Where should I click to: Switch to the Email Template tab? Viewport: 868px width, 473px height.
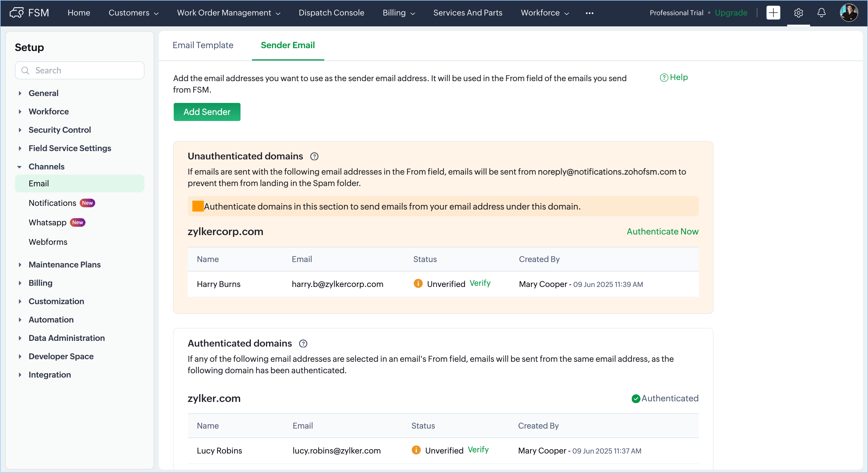coord(203,45)
